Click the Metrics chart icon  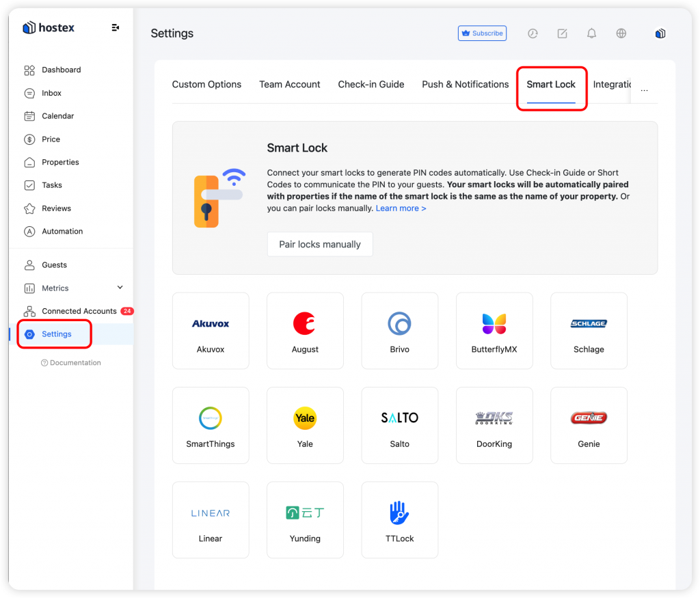[29, 288]
